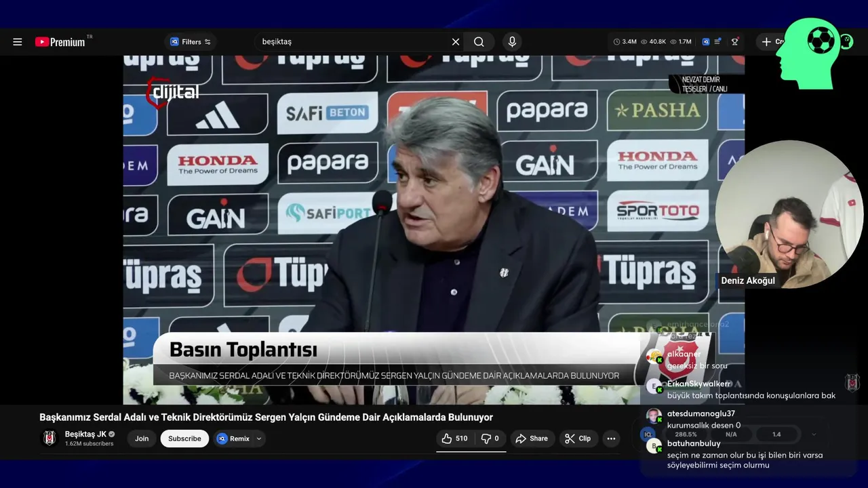This screenshot has height=488, width=868.
Task: Join the Beşiktaş JK channel membership
Action: point(142,439)
